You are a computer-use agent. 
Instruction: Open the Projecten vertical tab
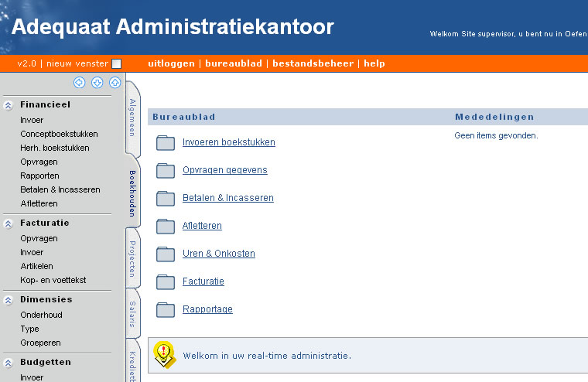coord(132,259)
